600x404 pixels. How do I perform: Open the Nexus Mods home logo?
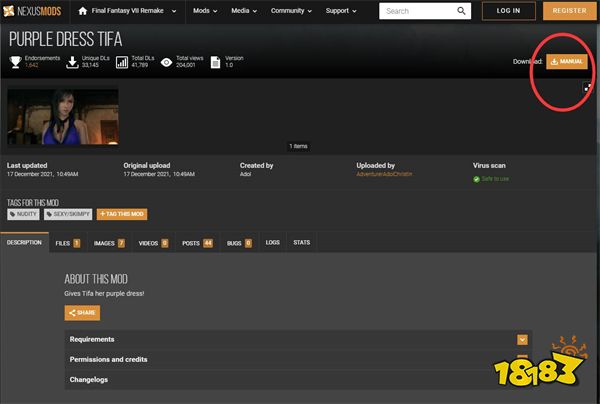(x=32, y=11)
